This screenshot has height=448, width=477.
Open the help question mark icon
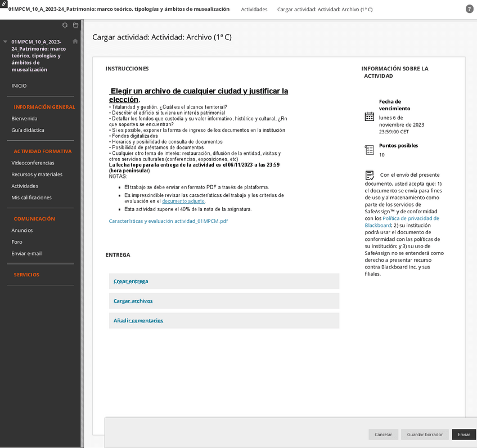[469, 9]
